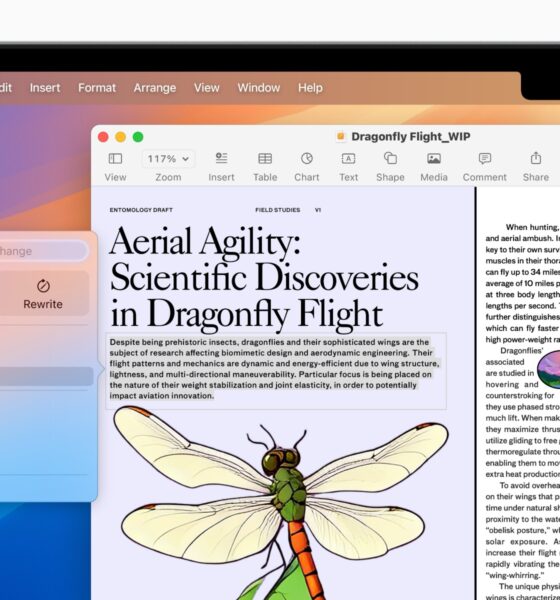Click the Share toolbar icon
This screenshot has width=560, height=600.
click(x=536, y=158)
